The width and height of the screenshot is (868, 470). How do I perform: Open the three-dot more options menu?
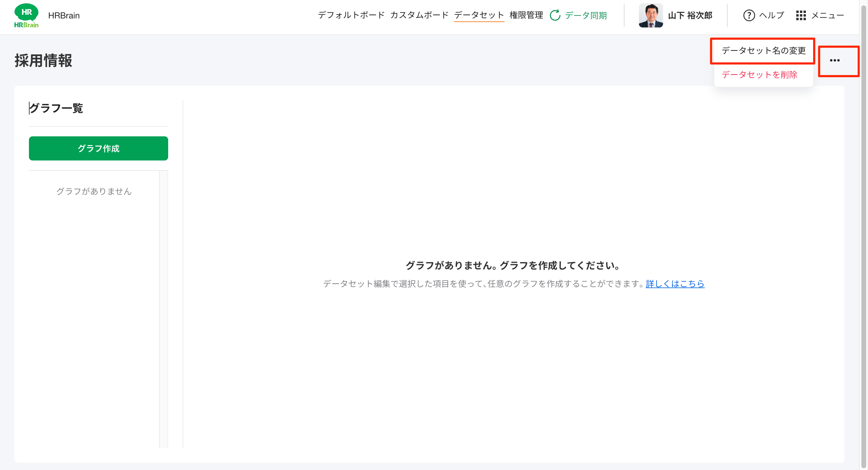point(835,60)
